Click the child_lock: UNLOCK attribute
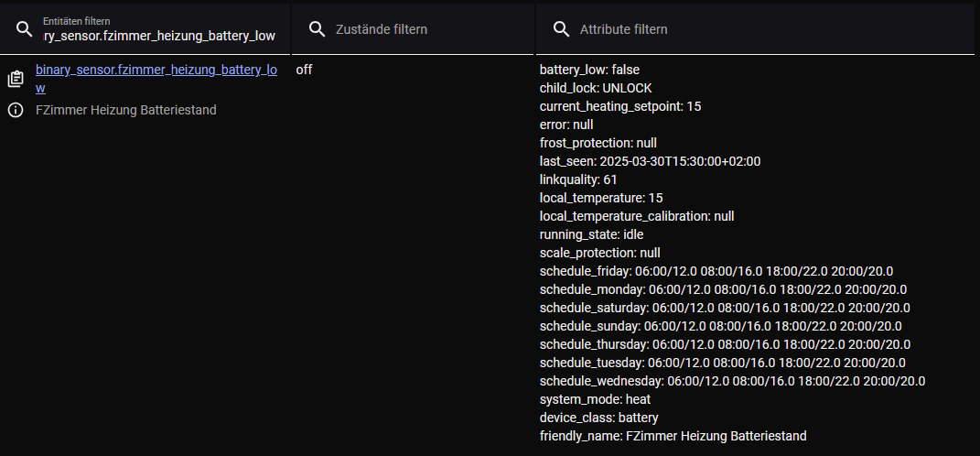Screen dimensions: 980x456 point(596,88)
